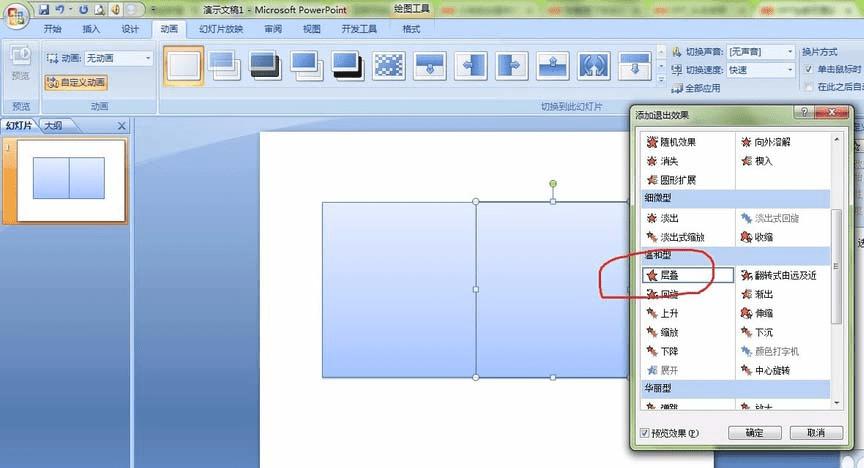Apply the dissolve checkerboard transition
The height and width of the screenshot is (468, 864).
pos(389,66)
